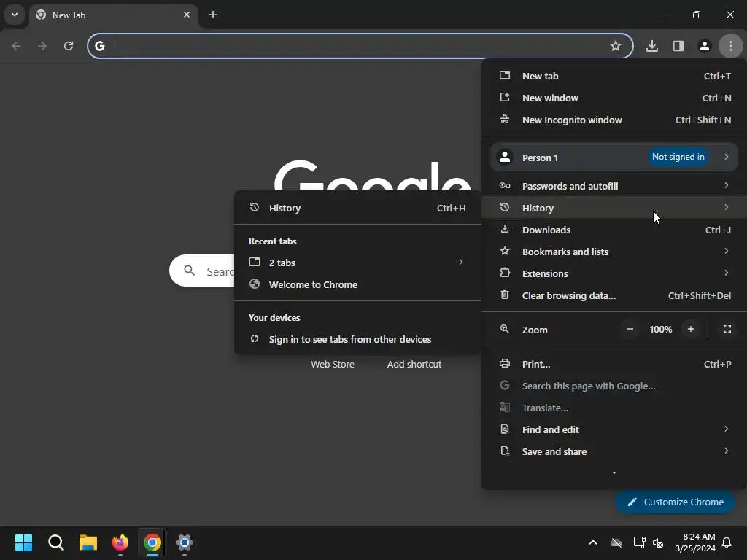The height and width of the screenshot is (560, 747).
Task: Open a New Incognito window
Action: click(614, 120)
